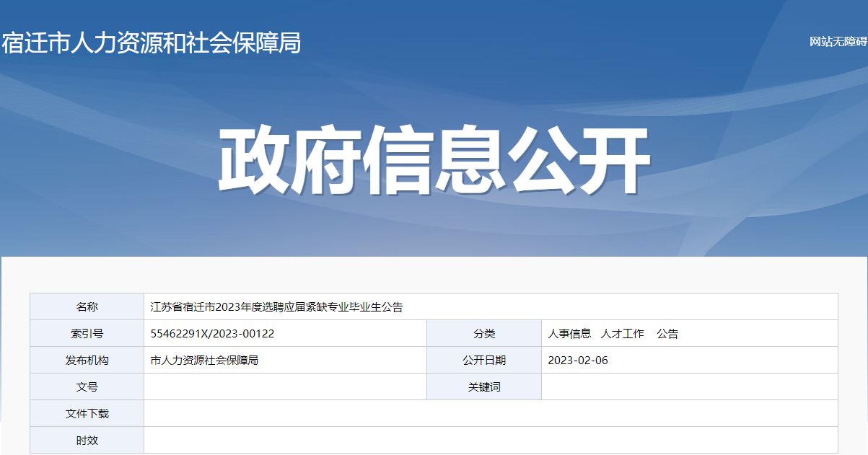Click the 网站无障碍 accessibility link

point(838,42)
